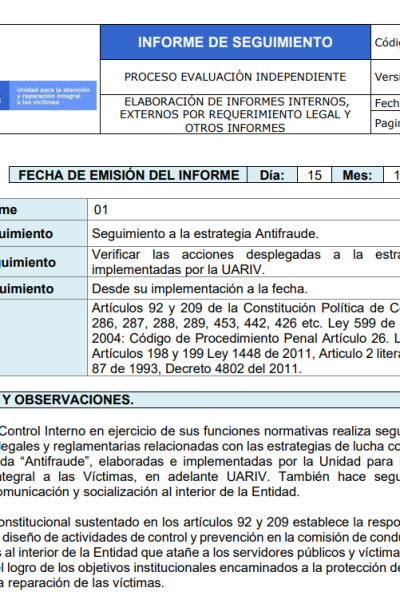Select the Versi header cell

point(385,77)
